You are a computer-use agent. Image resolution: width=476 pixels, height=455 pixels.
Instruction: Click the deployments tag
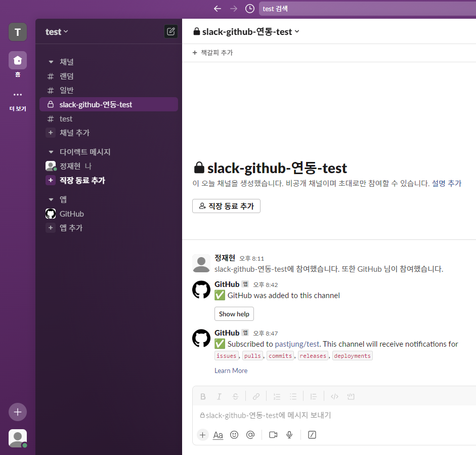pos(352,356)
